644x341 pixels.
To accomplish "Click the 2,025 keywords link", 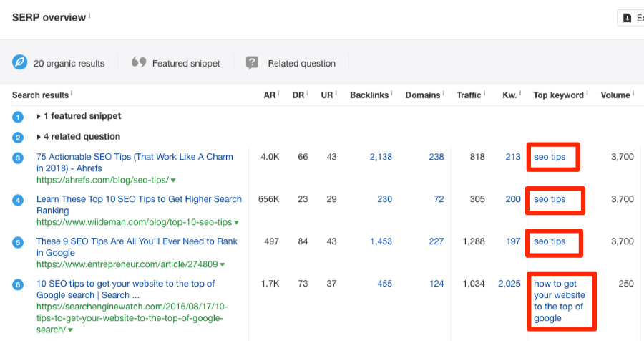I will tap(509, 284).
